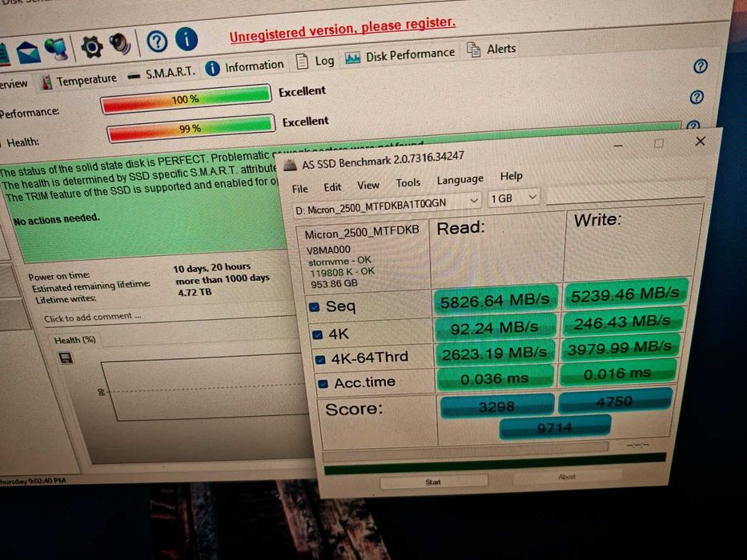
Task: Switch to the Temperature tab
Action: pos(79,81)
